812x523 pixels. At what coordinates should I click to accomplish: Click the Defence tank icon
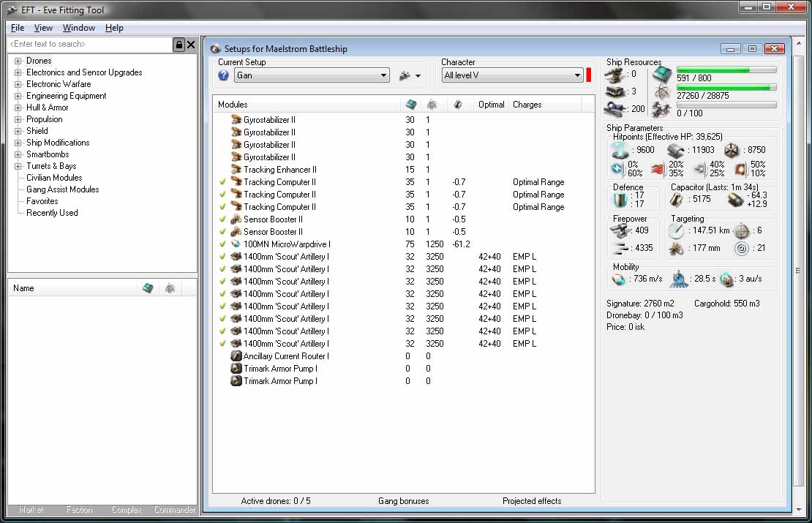(620, 199)
